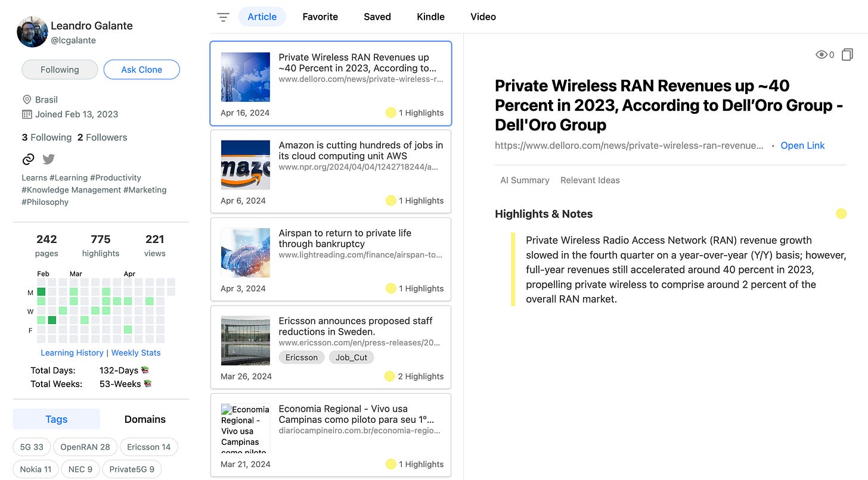Open the AI Summary tab
This screenshot has height=480, width=868.
click(525, 180)
